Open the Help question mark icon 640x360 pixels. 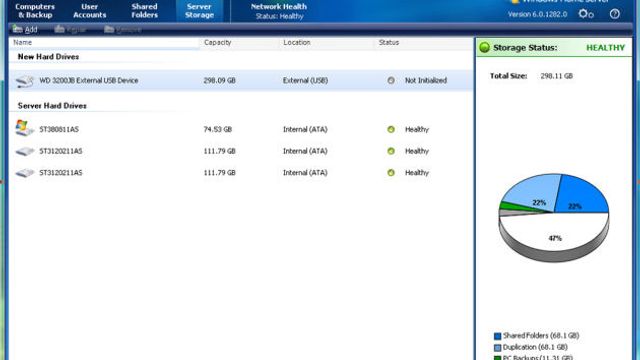coord(614,14)
